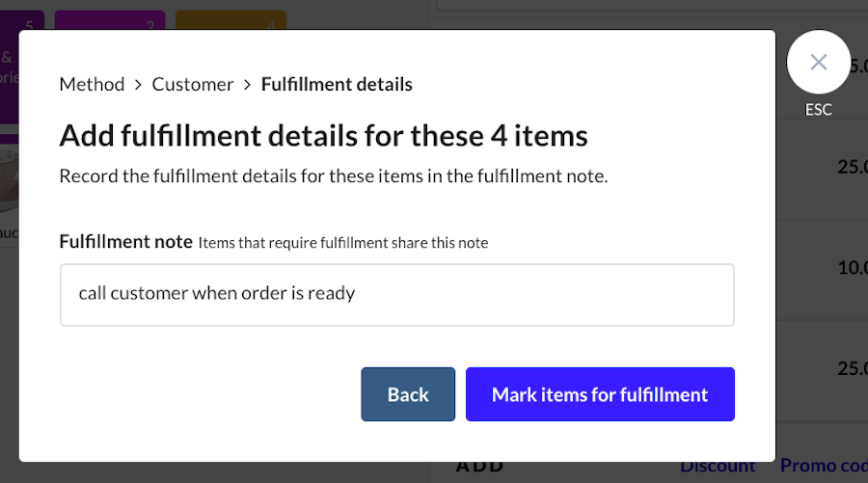Open the Discount link

click(x=718, y=467)
